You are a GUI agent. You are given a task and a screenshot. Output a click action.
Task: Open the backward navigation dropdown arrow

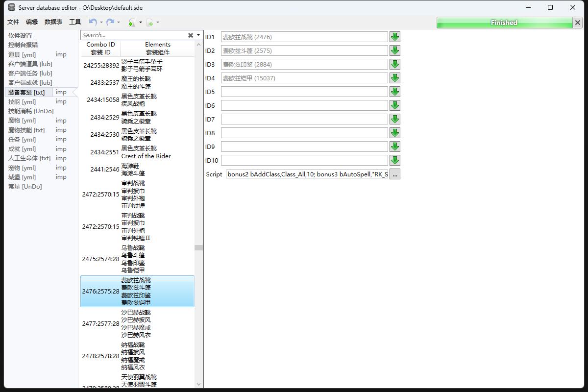(141, 23)
